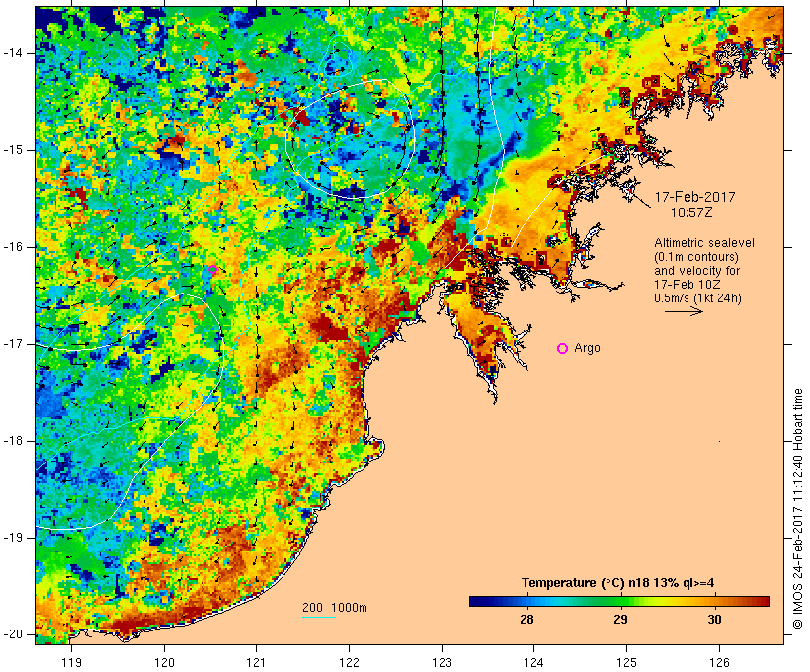The image size is (810, 672).
Task: Click the temperature color bar
Action: click(619, 601)
